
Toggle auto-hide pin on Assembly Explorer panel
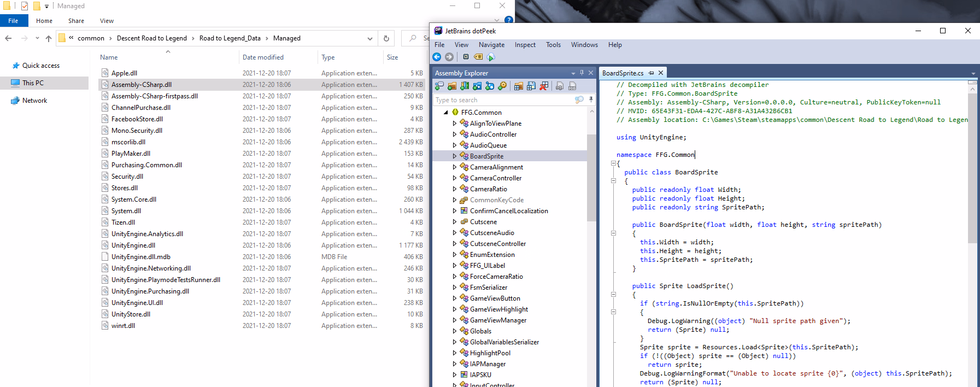coord(582,73)
